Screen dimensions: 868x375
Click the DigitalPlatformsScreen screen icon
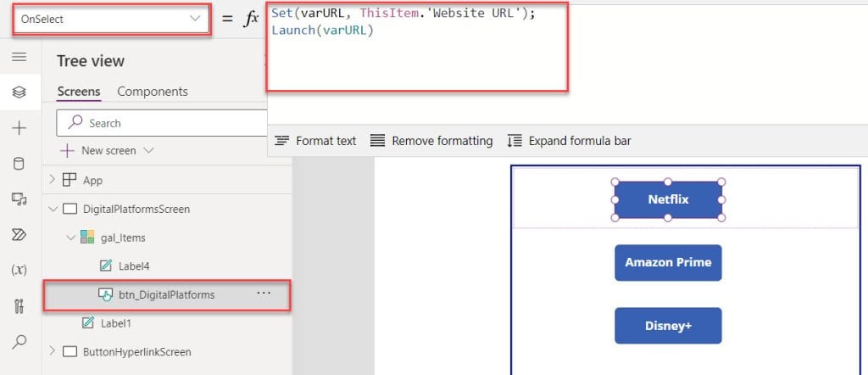point(70,209)
